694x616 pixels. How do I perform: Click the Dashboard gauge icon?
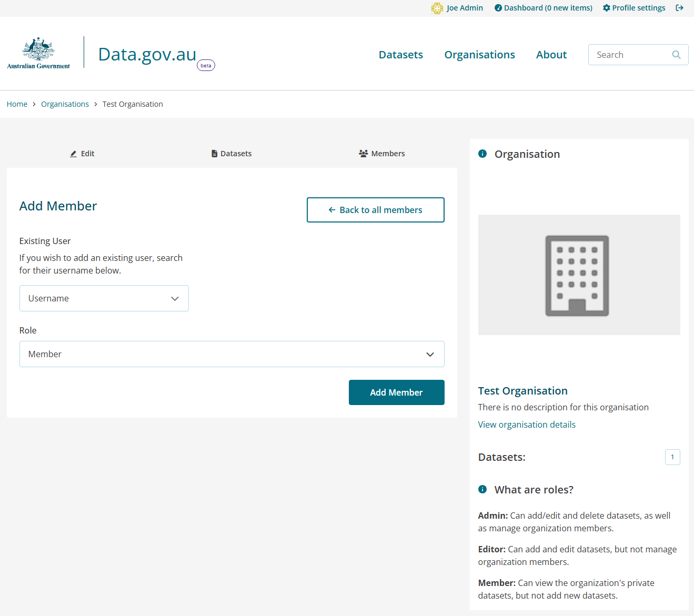(x=498, y=8)
